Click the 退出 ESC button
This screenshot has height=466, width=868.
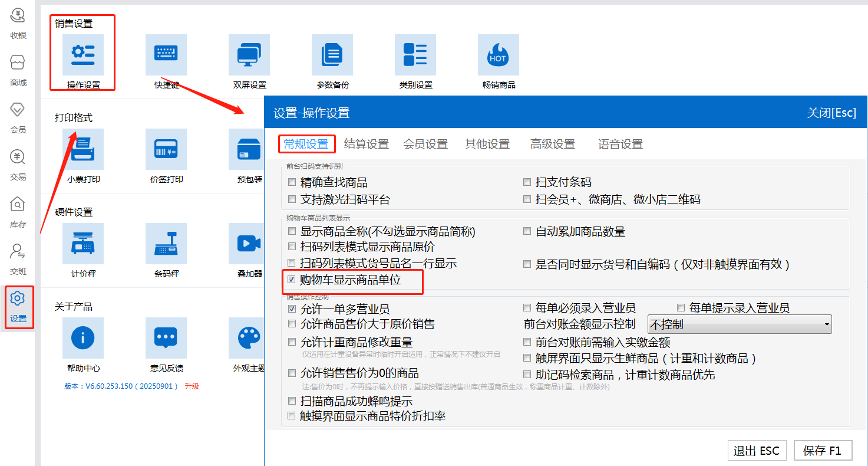point(756,451)
